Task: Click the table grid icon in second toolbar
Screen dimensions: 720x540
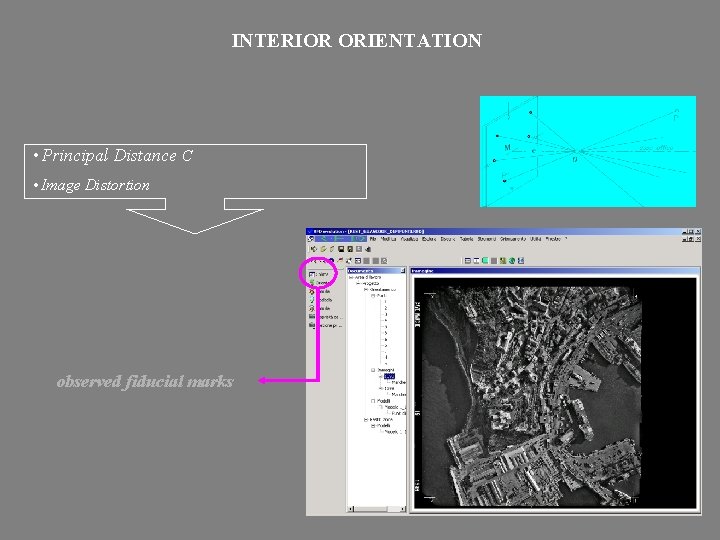Action: [358, 261]
